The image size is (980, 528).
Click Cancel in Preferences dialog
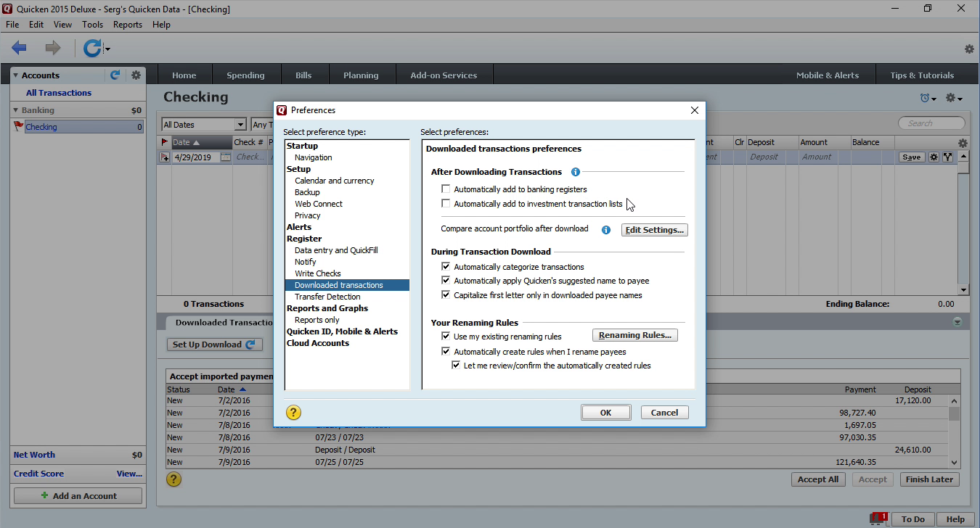click(664, 413)
